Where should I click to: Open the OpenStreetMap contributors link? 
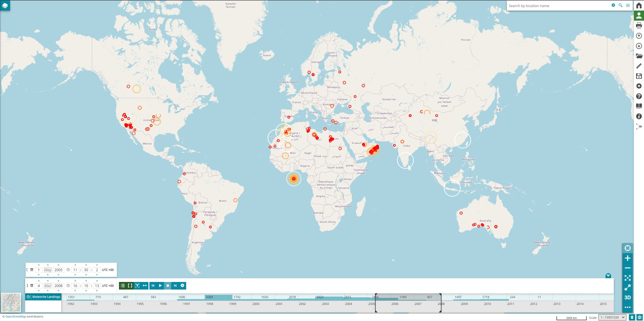(16, 316)
